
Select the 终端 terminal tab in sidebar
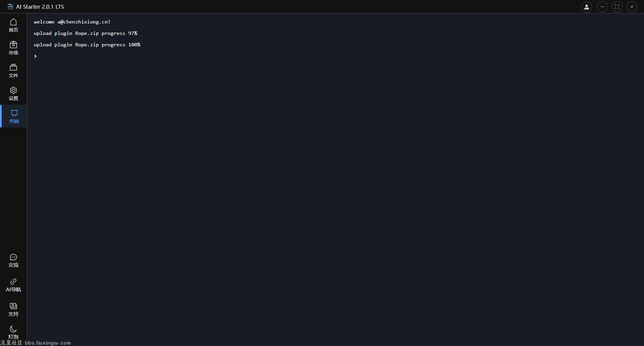click(14, 116)
